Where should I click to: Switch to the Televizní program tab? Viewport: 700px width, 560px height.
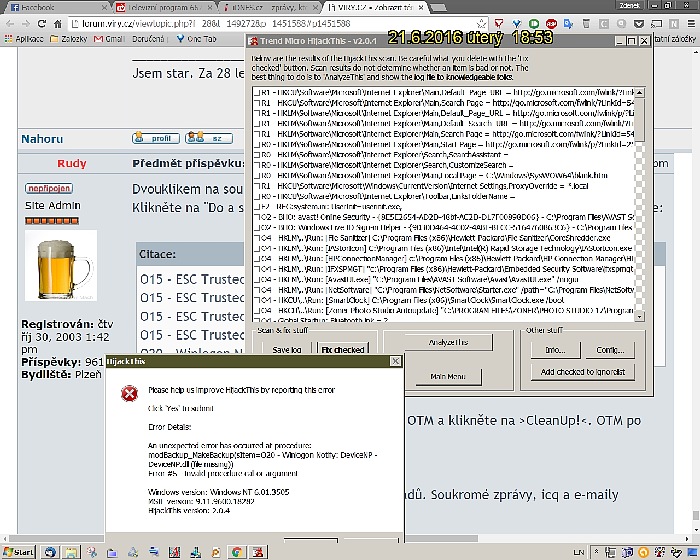click(164, 7)
